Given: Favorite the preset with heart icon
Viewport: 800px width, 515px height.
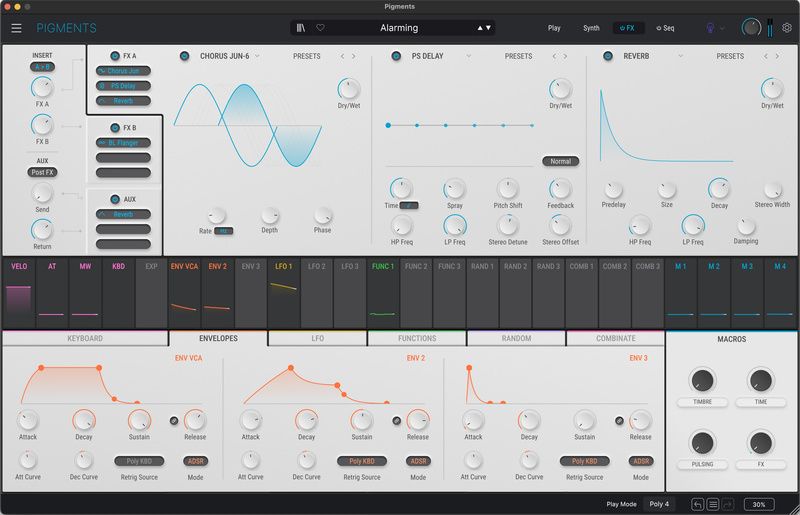Looking at the screenshot, I should (320, 28).
